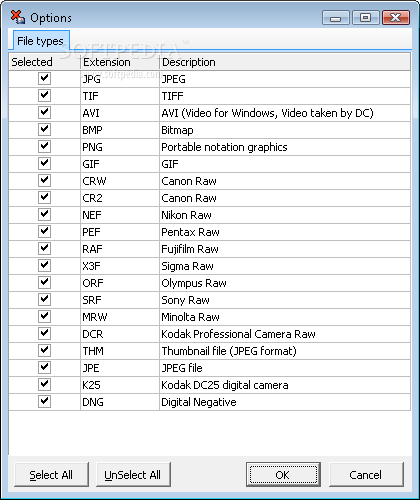Toggle the TIF checkbox
The height and width of the screenshot is (500, 420).
(x=44, y=96)
